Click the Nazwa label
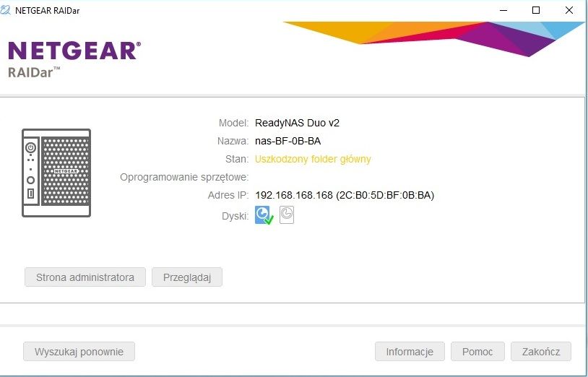This screenshot has height=377, width=588. 233,142
